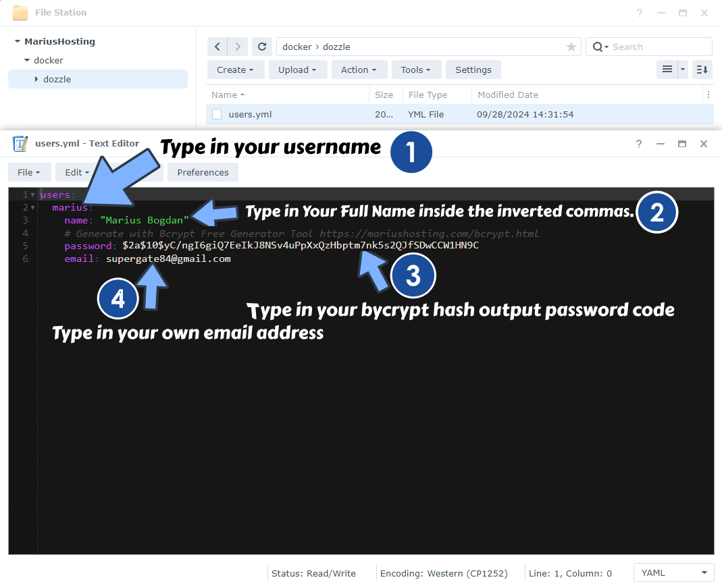Sort by File Type column header
722x588 pixels.
click(438, 95)
